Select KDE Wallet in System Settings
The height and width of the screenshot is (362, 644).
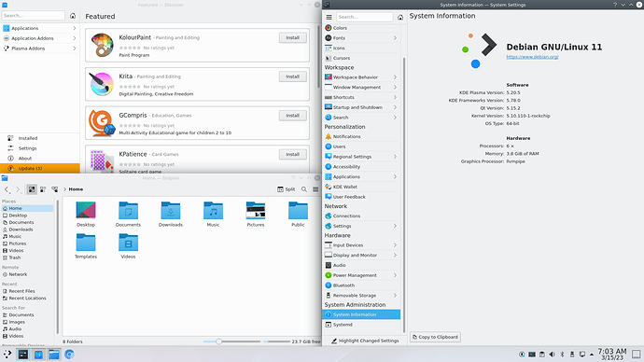point(361,187)
